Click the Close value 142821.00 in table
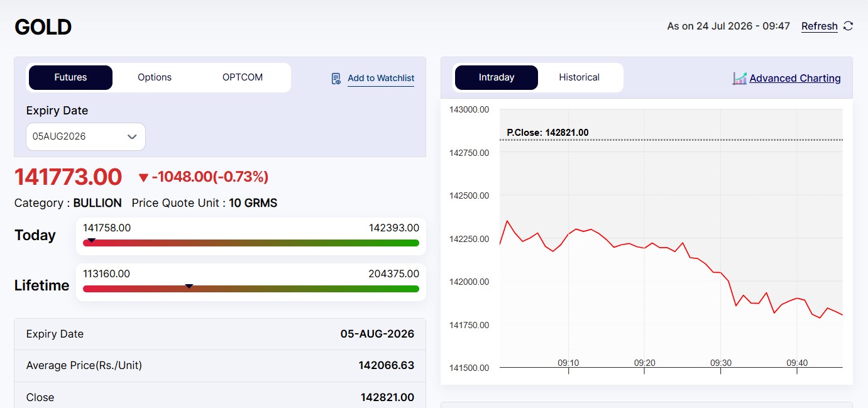Screen dimensions: 868x408 pyautogui.click(x=387, y=397)
